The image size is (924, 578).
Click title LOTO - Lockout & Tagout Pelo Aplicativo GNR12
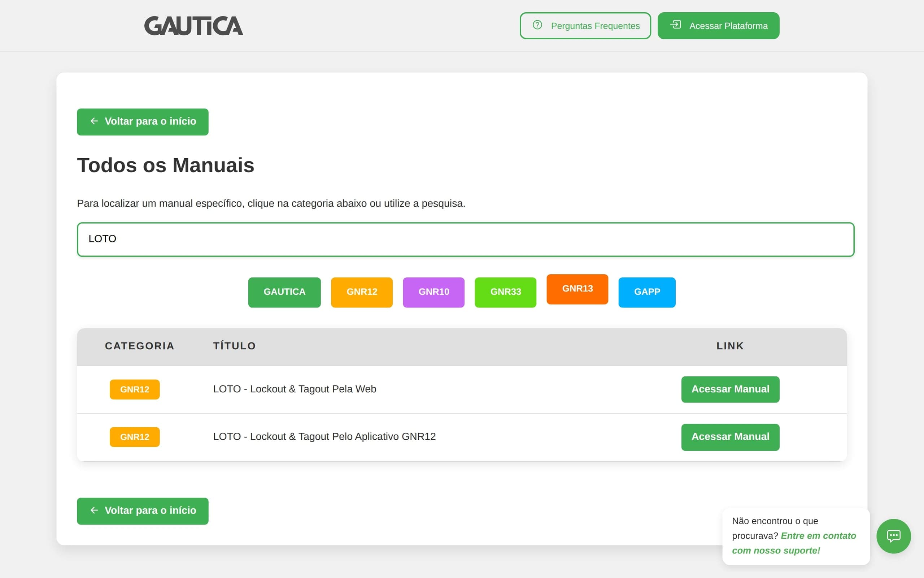coord(324,436)
